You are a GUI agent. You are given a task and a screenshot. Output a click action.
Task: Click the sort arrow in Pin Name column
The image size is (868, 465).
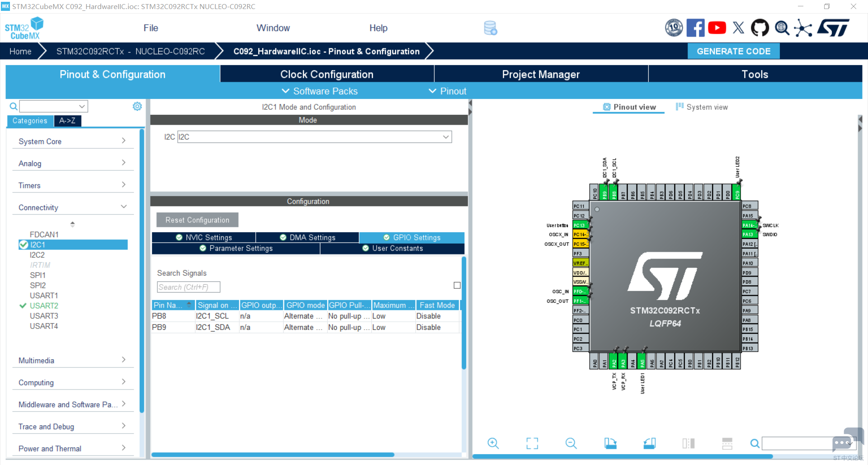tap(189, 305)
